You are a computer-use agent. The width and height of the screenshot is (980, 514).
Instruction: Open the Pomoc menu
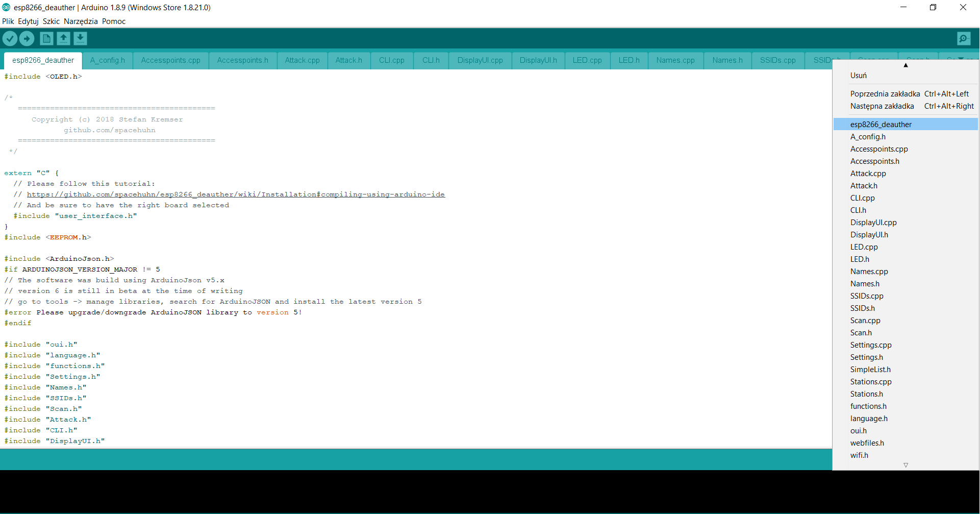pyautogui.click(x=114, y=21)
